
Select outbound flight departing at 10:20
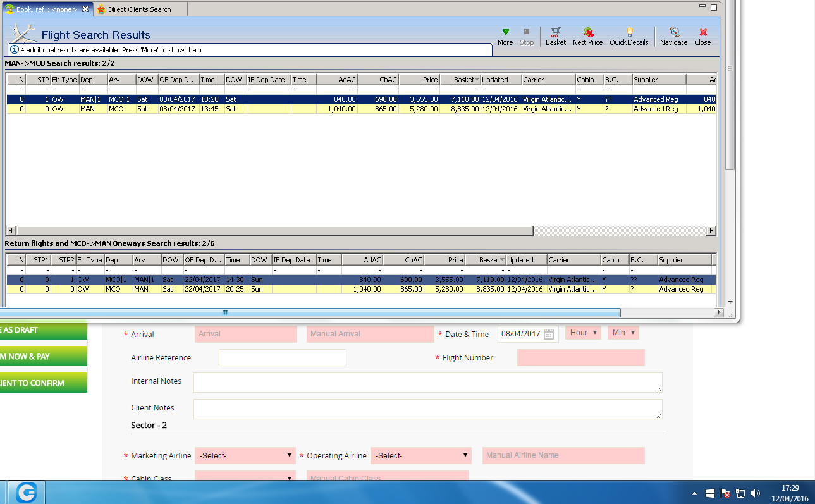pyautogui.click(x=361, y=99)
